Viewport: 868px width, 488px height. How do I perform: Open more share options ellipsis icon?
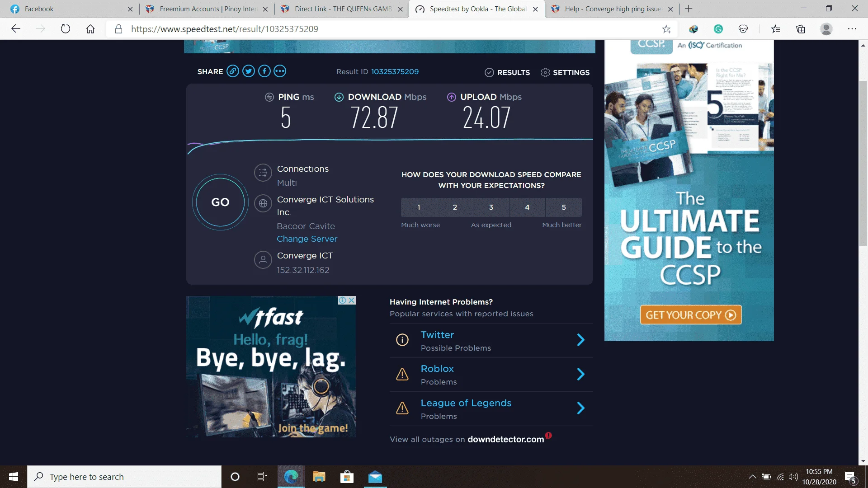[280, 71]
